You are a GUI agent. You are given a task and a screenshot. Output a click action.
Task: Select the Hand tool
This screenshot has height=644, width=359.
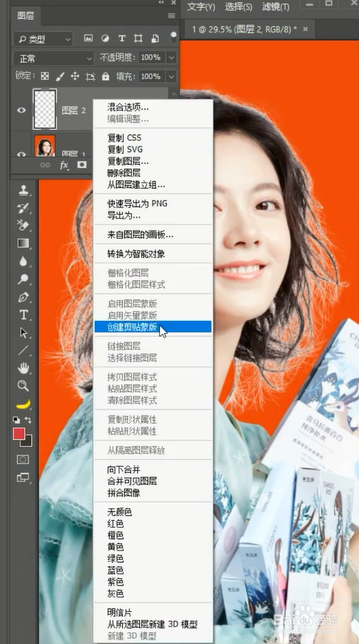coord(23,368)
